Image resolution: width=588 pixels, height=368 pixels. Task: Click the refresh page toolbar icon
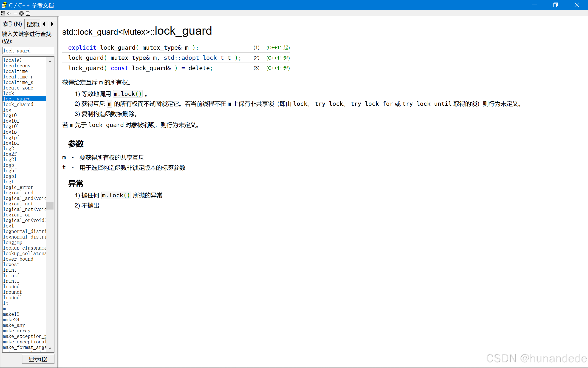click(x=28, y=13)
